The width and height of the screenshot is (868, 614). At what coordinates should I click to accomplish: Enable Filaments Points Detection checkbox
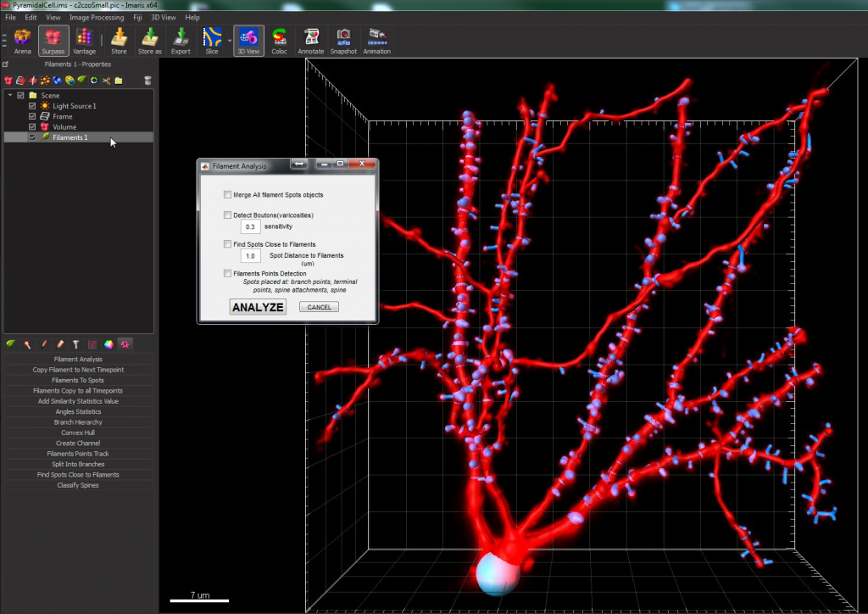coord(227,273)
